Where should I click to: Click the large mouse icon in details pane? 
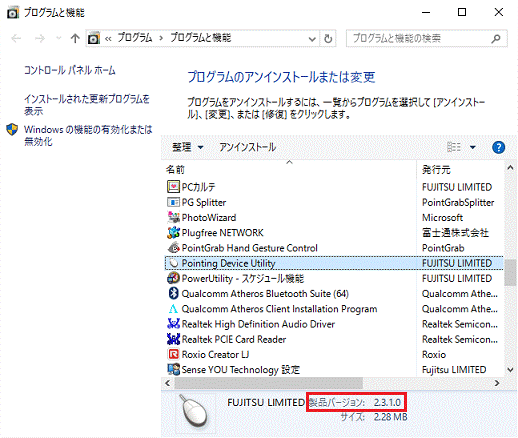pos(195,411)
